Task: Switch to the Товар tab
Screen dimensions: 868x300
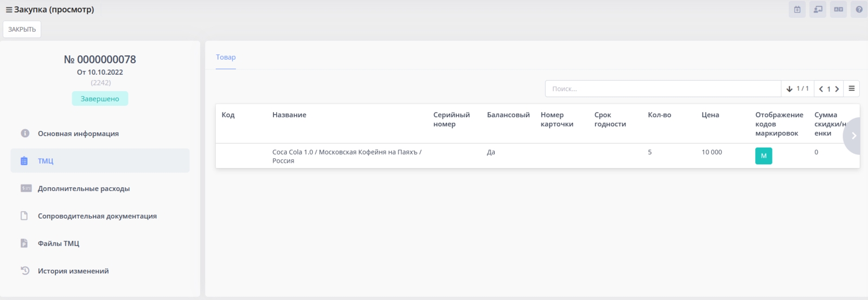Action: 226,58
